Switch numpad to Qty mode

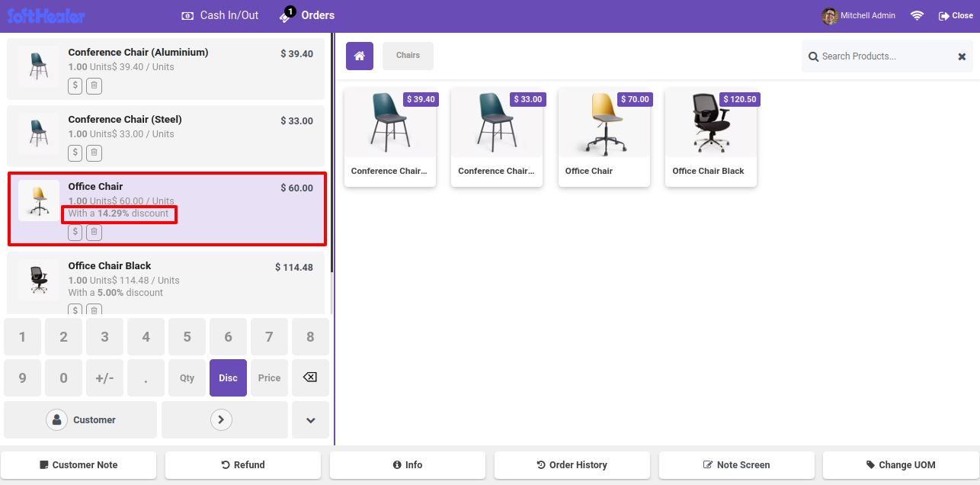coord(187,378)
